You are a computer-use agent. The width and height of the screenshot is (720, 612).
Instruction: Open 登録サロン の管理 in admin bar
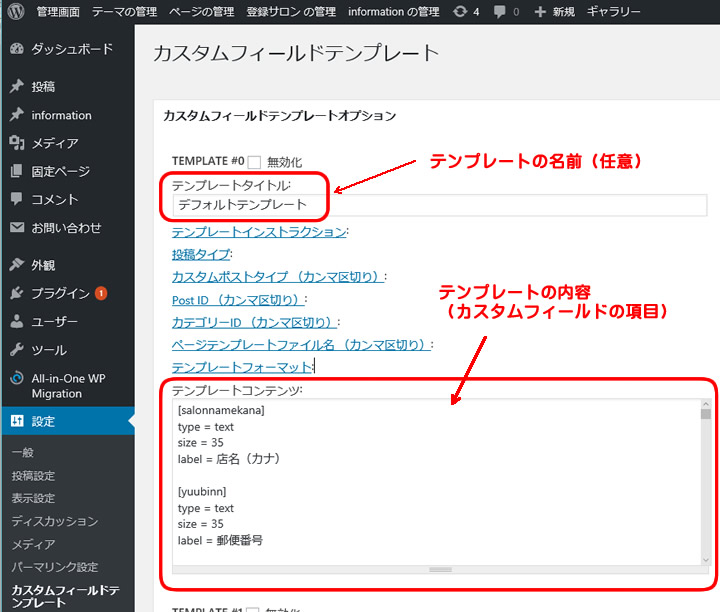click(291, 11)
